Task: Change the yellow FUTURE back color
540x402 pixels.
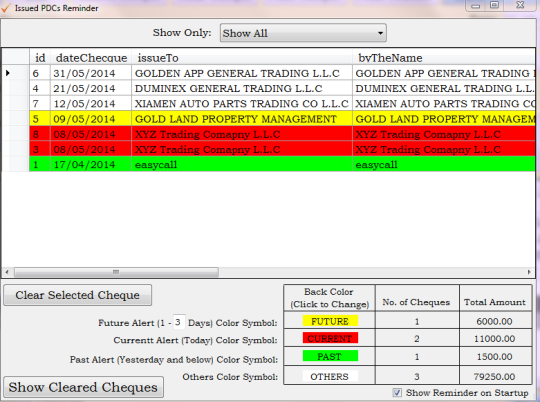Action: pyautogui.click(x=330, y=321)
